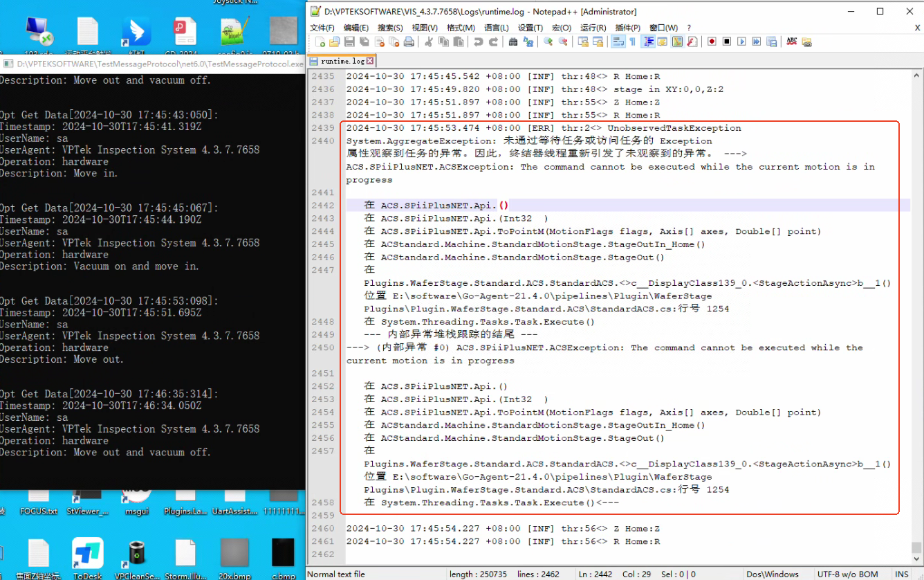924x580 pixels.
Task: Click the 'System.Threading.Tasks.Task.Execute()' line 2448
Action: (479, 322)
